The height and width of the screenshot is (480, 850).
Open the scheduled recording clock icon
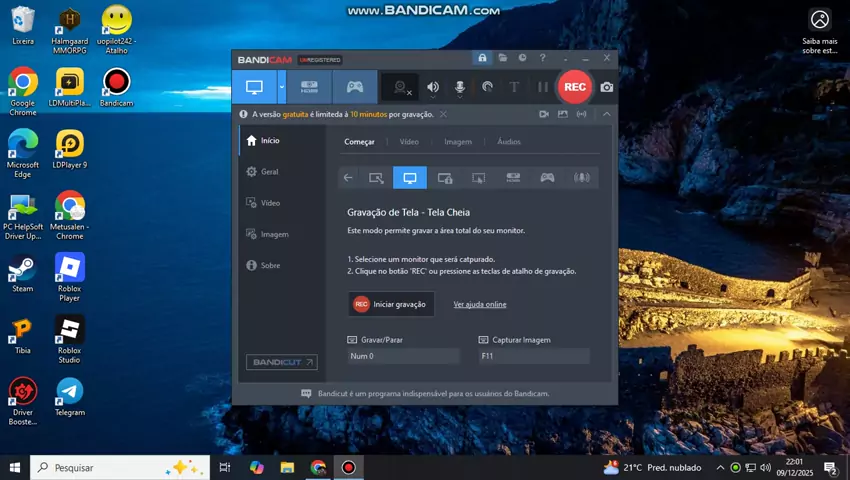click(522, 57)
